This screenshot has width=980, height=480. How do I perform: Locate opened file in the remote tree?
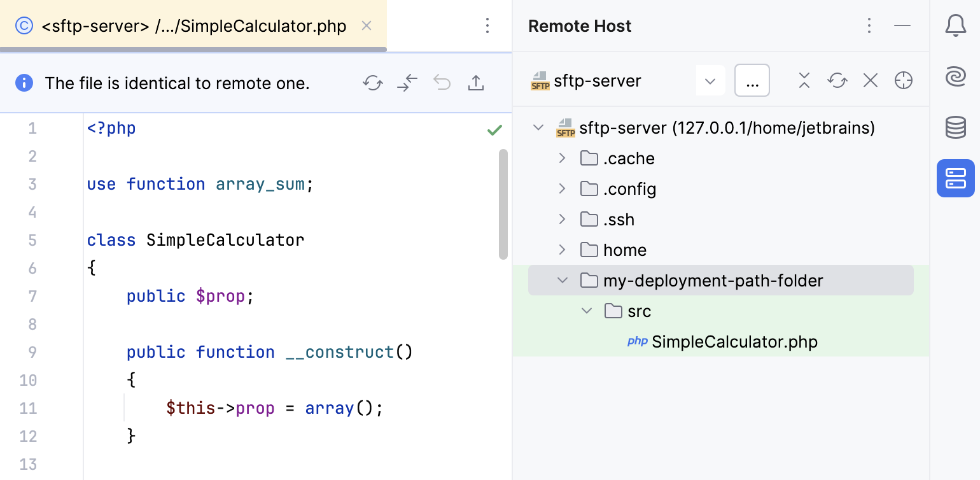click(x=903, y=80)
